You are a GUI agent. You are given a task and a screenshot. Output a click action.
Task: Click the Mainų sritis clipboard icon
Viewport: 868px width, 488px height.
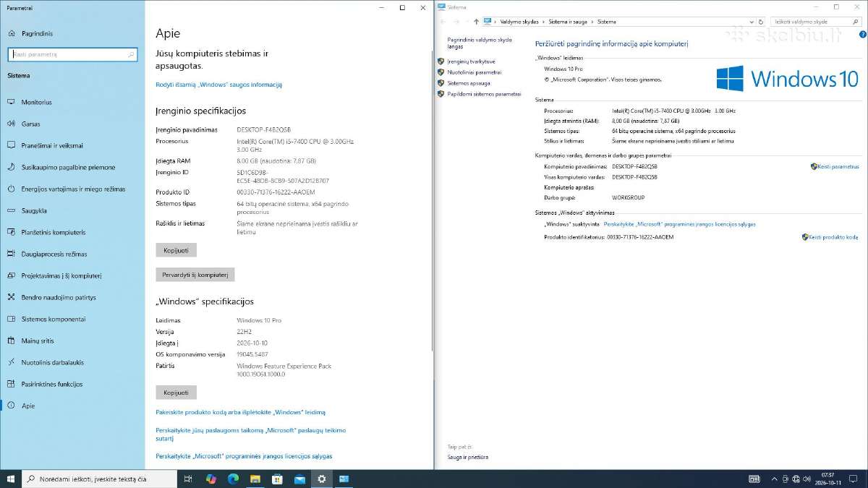pyautogui.click(x=12, y=341)
